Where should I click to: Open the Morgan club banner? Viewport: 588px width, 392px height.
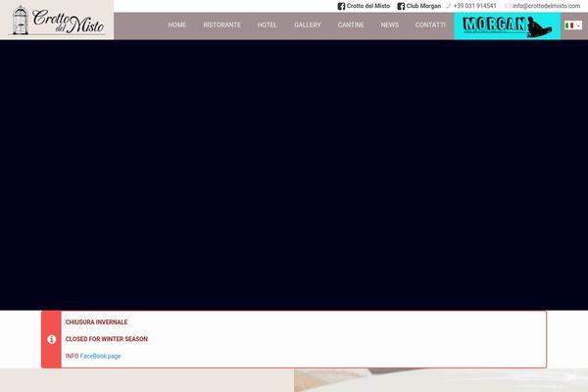508,25
